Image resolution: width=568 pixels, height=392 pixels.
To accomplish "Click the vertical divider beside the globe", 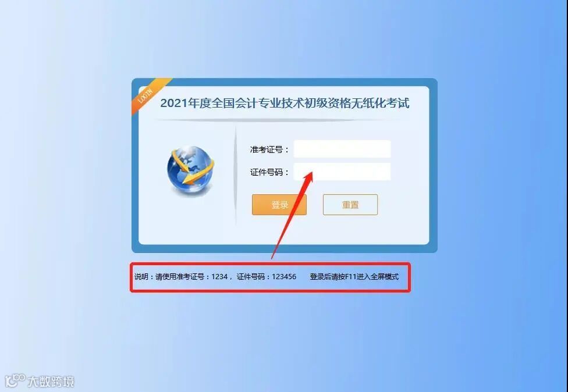I will pos(236,176).
